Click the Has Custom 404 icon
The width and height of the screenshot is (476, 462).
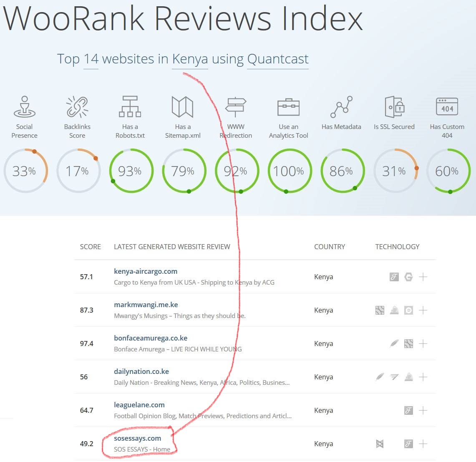coord(447,106)
